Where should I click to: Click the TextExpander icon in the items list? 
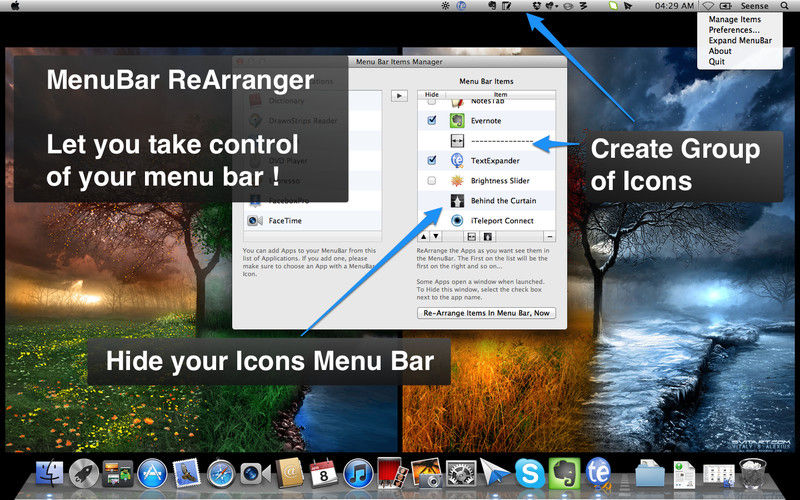point(457,160)
